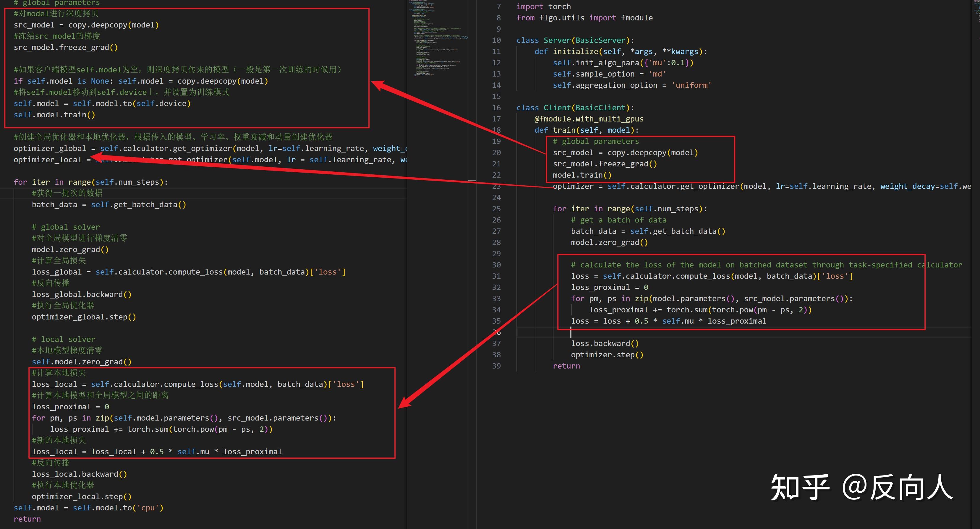
Task: Click line number 39 beside return
Action: (x=496, y=366)
